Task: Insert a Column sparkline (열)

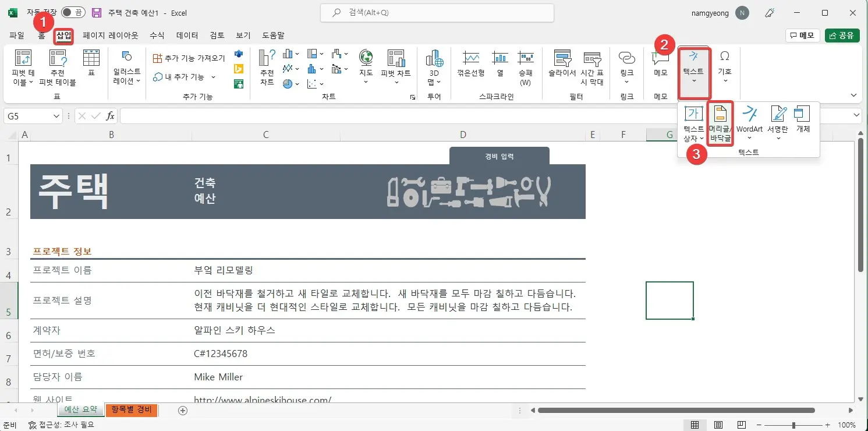Action: [x=499, y=63]
